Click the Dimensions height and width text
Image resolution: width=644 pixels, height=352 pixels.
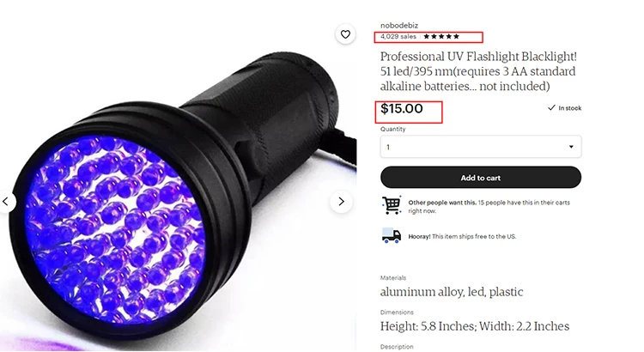click(475, 326)
